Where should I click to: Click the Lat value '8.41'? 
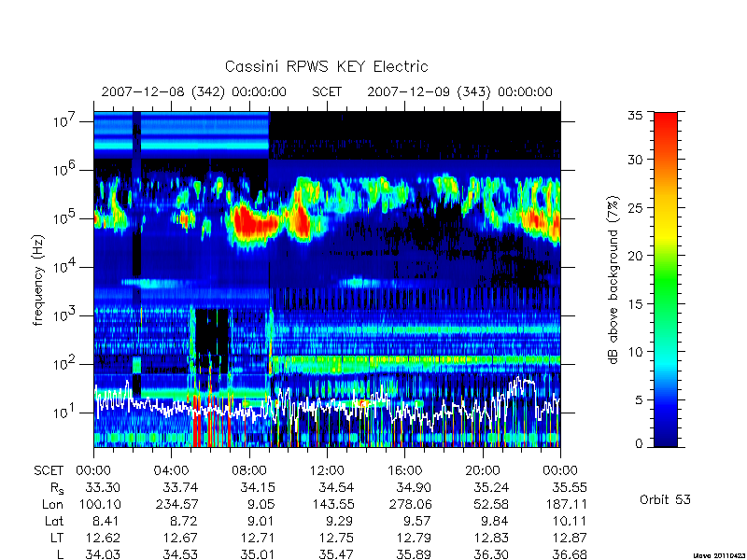[x=106, y=521]
